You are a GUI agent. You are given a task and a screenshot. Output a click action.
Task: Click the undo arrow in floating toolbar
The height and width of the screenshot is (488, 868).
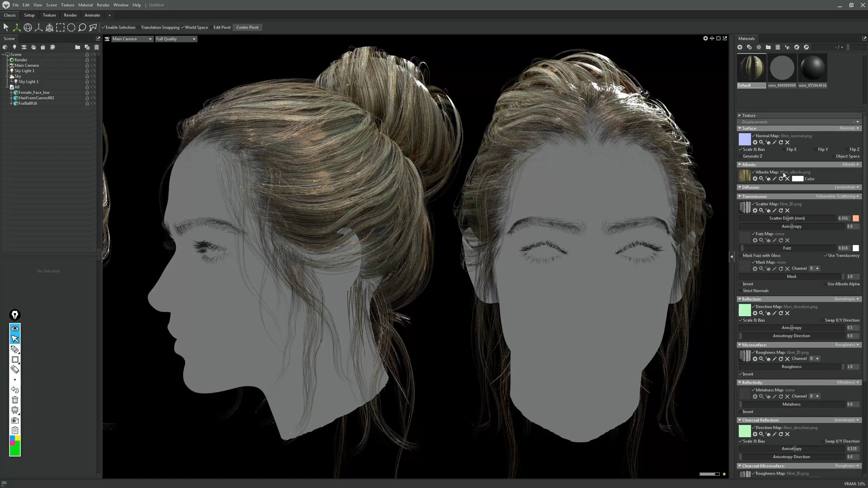(15, 390)
